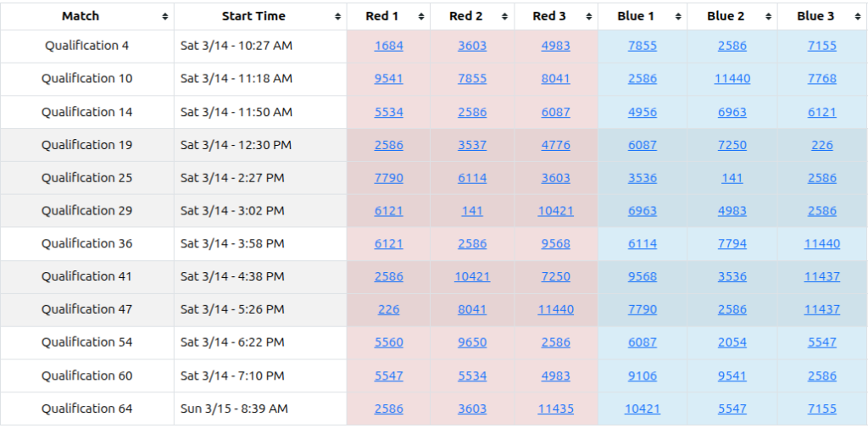Click team 7794 in Qualification 36 row
The width and height of the screenshot is (868, 428).
(x=732, y=244)
